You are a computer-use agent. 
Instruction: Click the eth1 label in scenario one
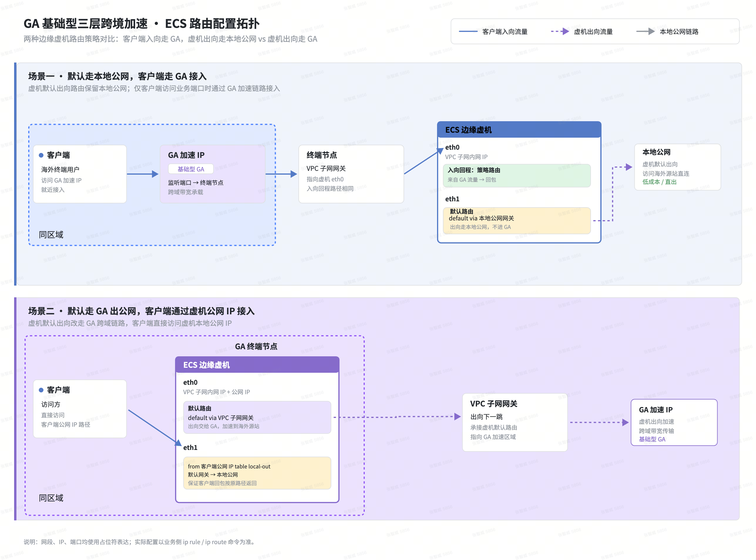(x=452, y=199)
